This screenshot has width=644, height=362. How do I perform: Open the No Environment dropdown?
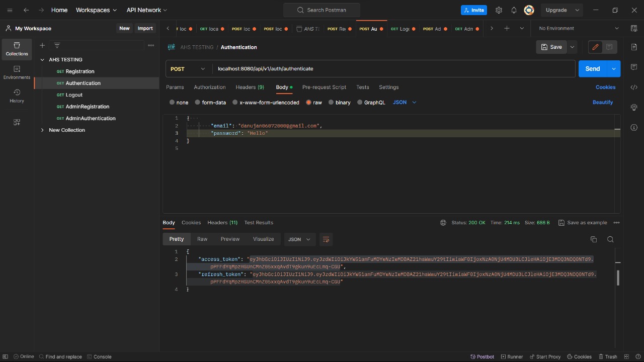point(579,29)
